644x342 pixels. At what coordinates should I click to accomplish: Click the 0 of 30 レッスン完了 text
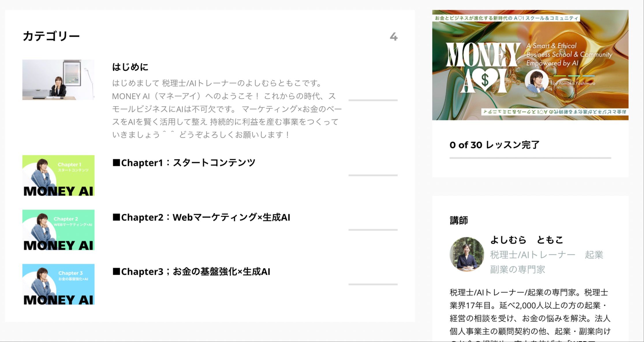tap(494, 145)
